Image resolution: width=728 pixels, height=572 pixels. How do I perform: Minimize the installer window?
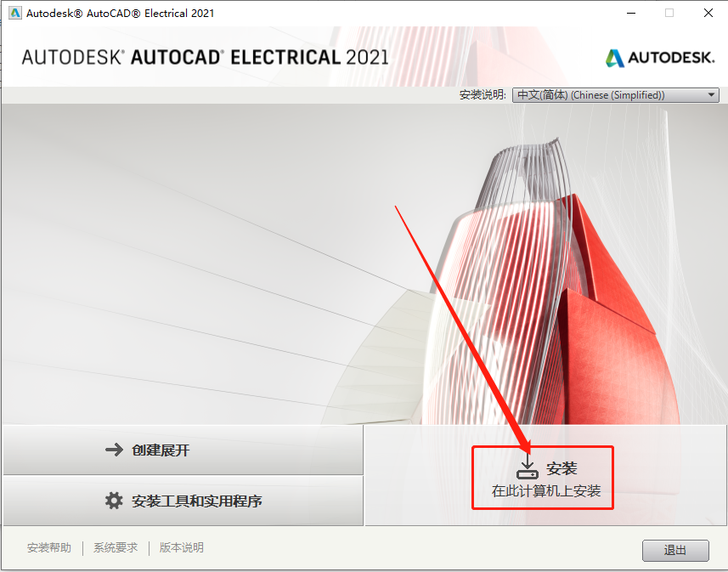pos(631,13)
